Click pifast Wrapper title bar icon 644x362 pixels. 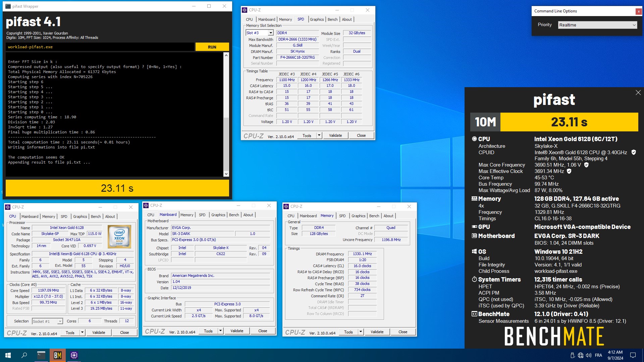click(x=8, y=6)
